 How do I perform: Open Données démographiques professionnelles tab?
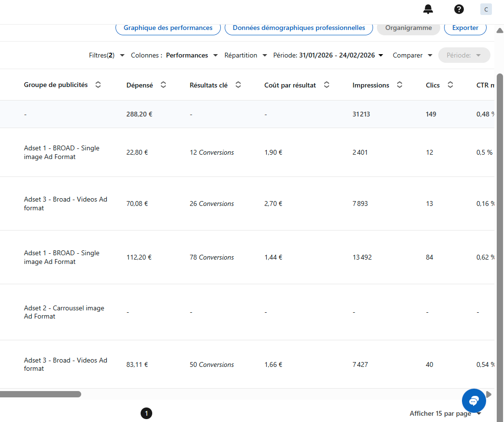tap(299, 28)
